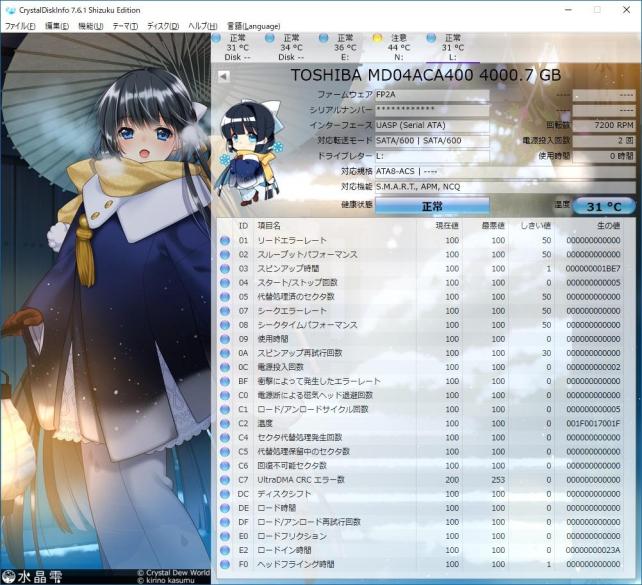Select disk L: tab
This screenshot has width=642, height=585.
(452, 47)
